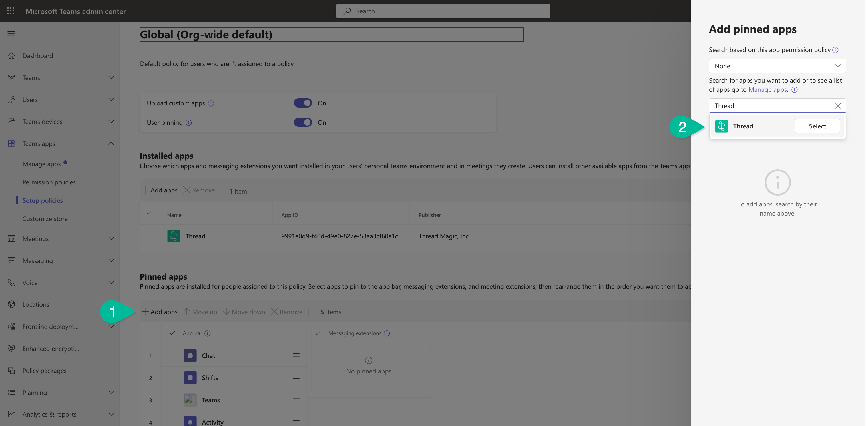Click the Teams devices icon
The height and width of the screenshot is (426, 868).
click(x=11, y=121)
